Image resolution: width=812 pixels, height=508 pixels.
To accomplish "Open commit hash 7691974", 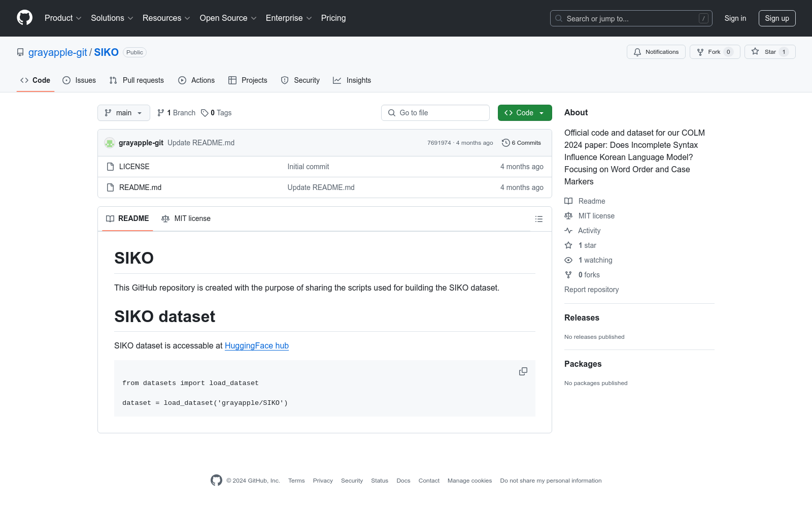I will click(439, 143).
